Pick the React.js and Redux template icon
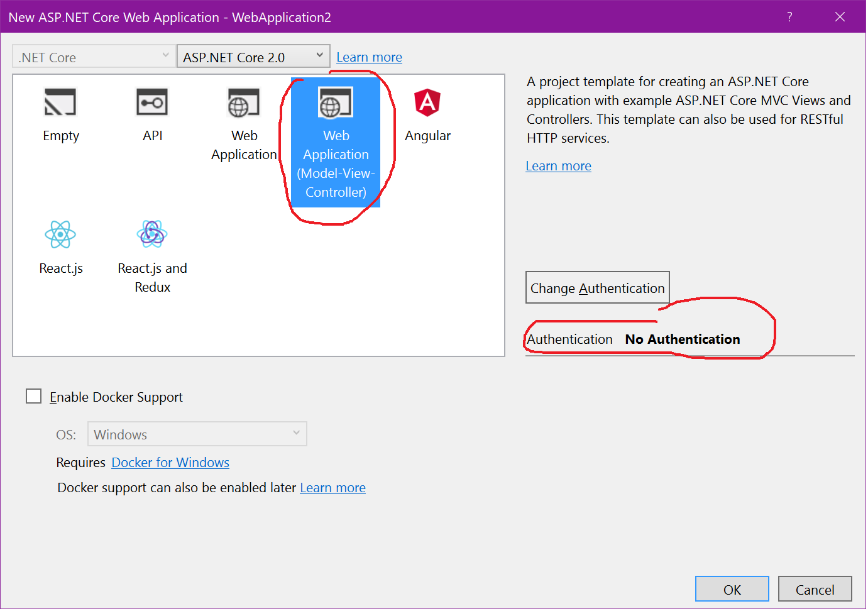The width and height of the screenshot is (868, 611). tap(152, 234)
